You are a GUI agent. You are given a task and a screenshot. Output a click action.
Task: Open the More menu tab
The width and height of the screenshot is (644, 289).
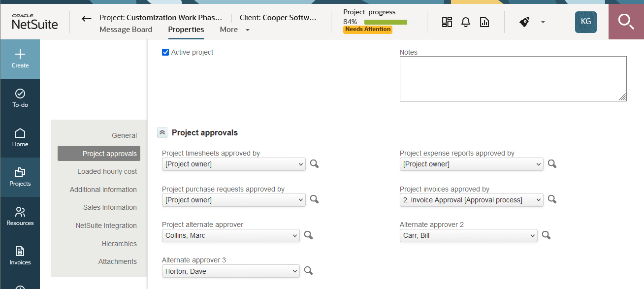coord(234,30)
